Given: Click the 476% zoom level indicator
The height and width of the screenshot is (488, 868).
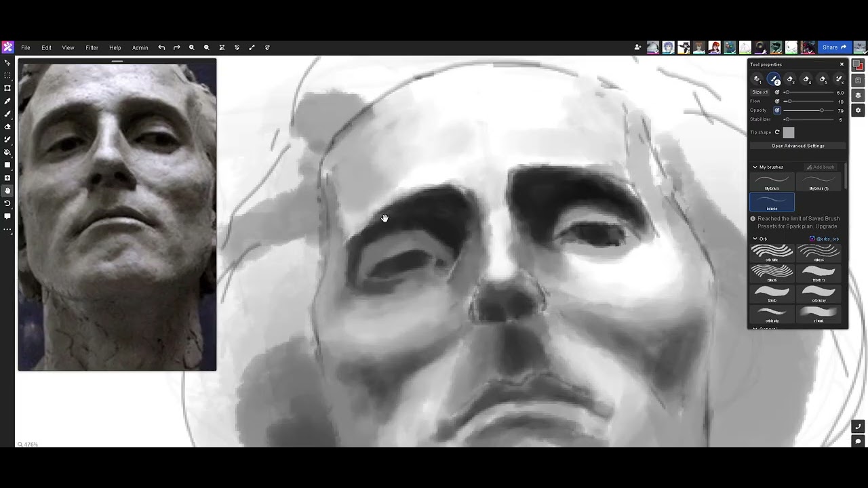Looking at the screenshot, I should point(28,445).
